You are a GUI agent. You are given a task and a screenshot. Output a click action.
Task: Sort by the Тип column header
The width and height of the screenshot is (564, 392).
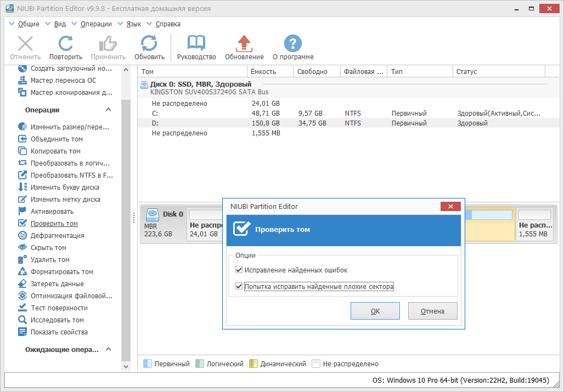pyautogui.click(x=420, y=71)
